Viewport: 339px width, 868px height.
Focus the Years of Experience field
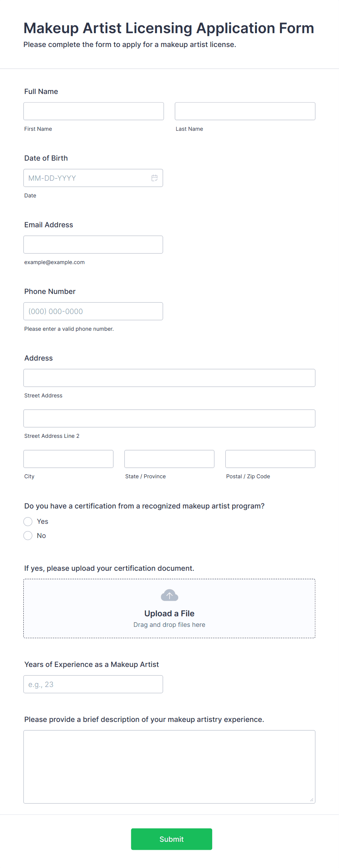coord(93,684)
